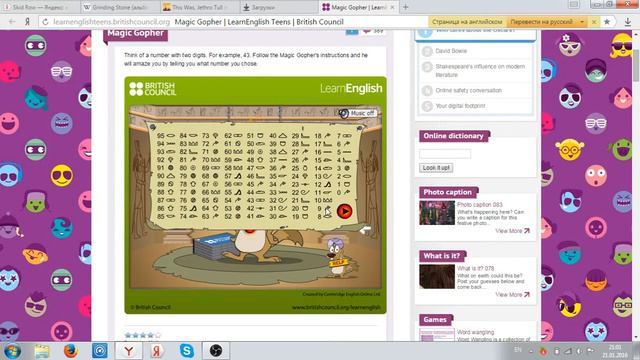The image size is (640, 360).
Task: Open the Your digital footprint link
Action: [460, 106]
